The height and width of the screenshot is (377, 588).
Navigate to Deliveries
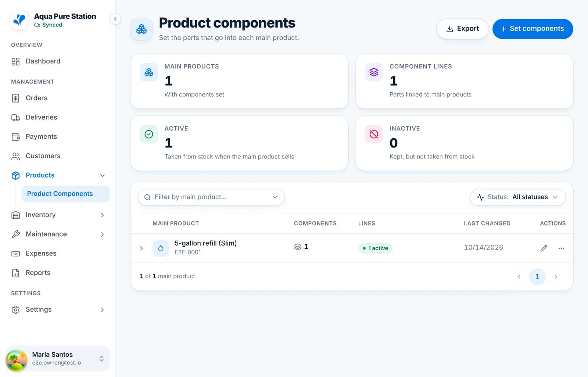pyautogui.click(x=58, y=118)
